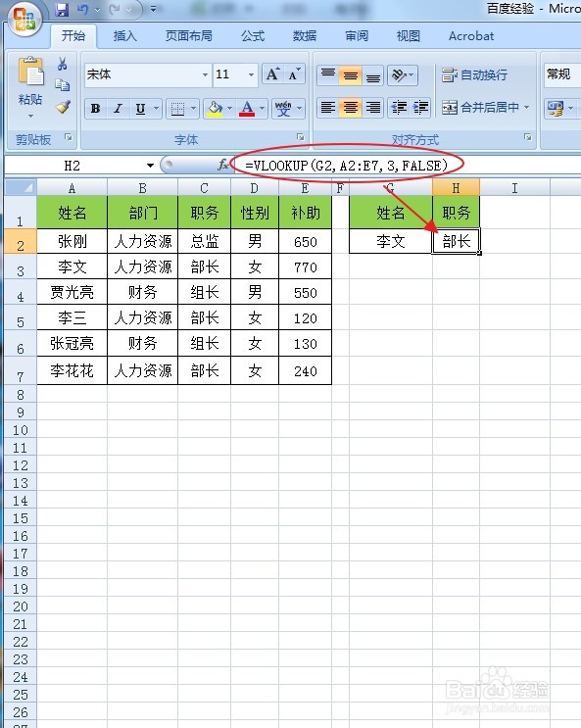The width and height of the screenshot is (581, 728).
Task: Customize the Quick Access Toolbar dropdown
Action: click(x=153, y=9)
